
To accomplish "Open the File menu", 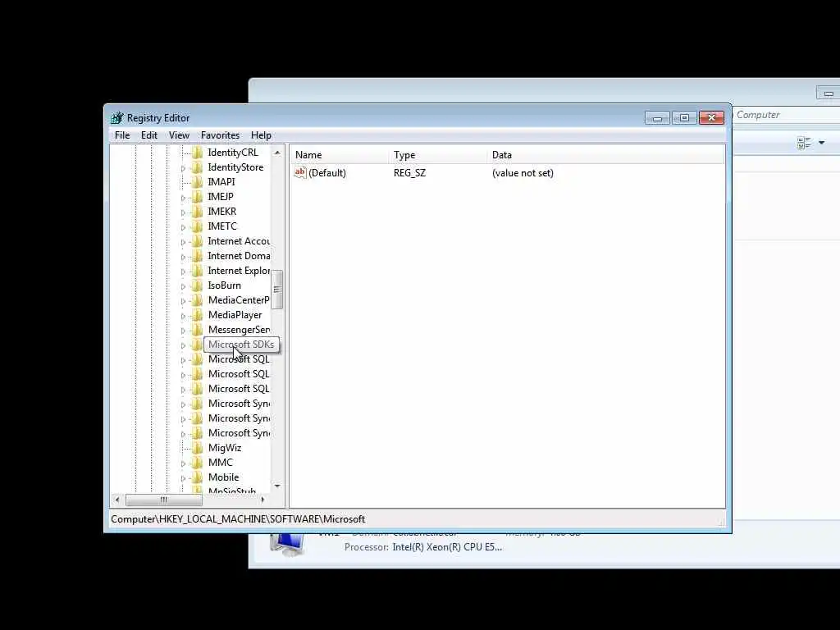I will point(122,135).
